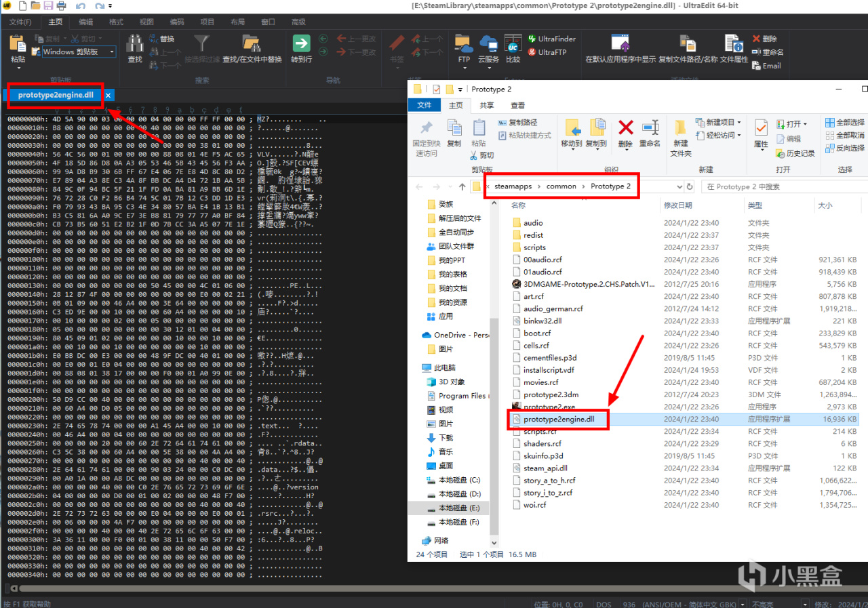Image resolution: width=868 pixels, height=608 pixels.
Task: Click Copy Path (复制路径) in Explorer ribbon
Action: click(518, 123)
